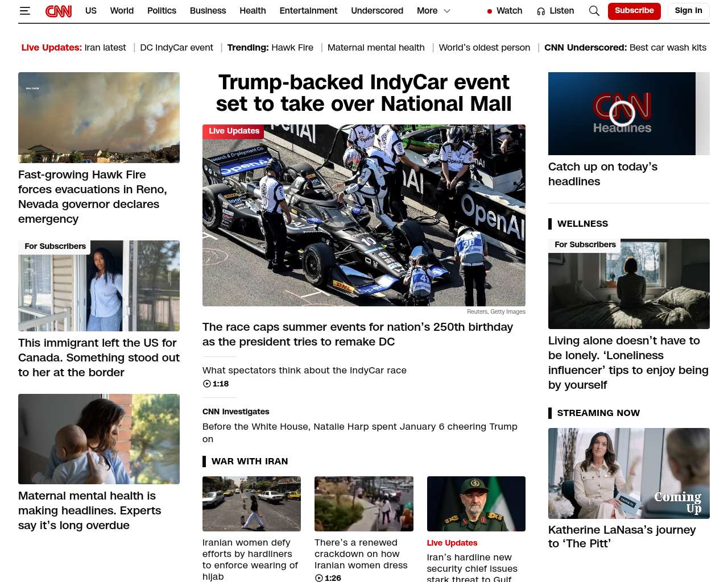728x582 pixels.
Task: Click the Subscribe button
Action: (x=634, y=11)
